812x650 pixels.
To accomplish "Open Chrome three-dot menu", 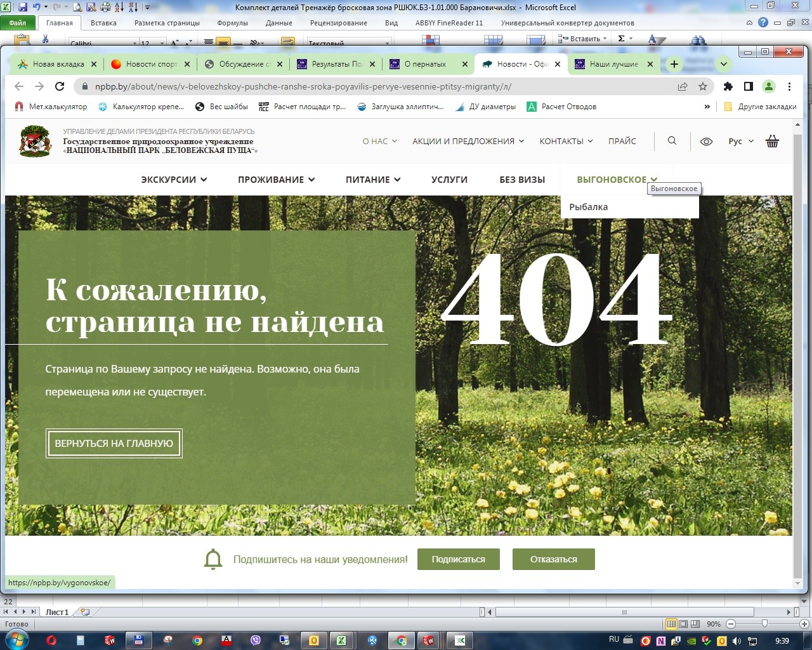I will tap(789, 86).
